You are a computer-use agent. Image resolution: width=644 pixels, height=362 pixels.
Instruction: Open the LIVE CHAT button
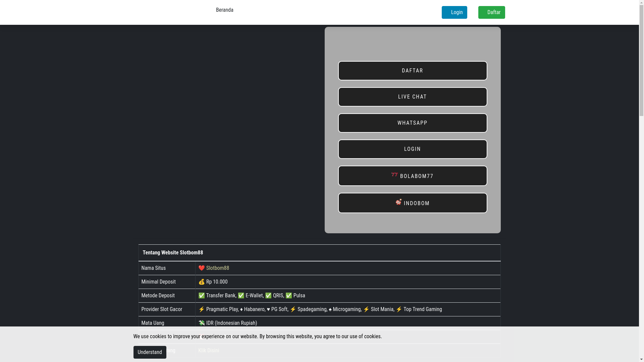[x=412, y=97]
